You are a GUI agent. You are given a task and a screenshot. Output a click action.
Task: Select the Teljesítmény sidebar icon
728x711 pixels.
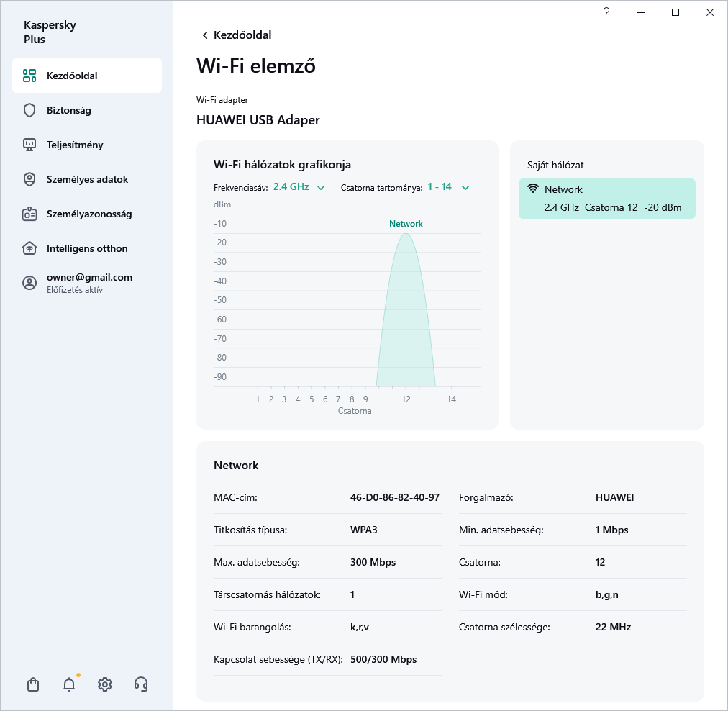point(29,145)
